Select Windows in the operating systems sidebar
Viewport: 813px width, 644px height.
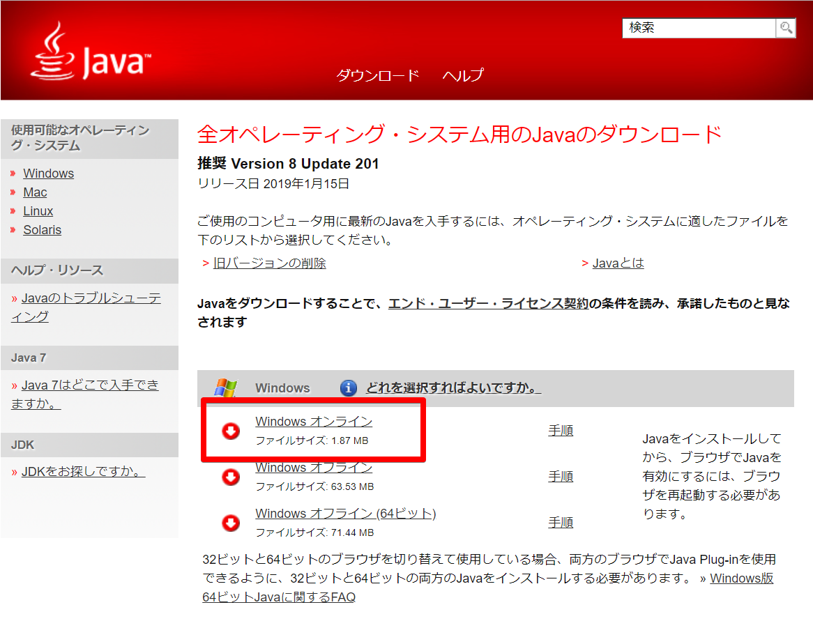(48, 173)
